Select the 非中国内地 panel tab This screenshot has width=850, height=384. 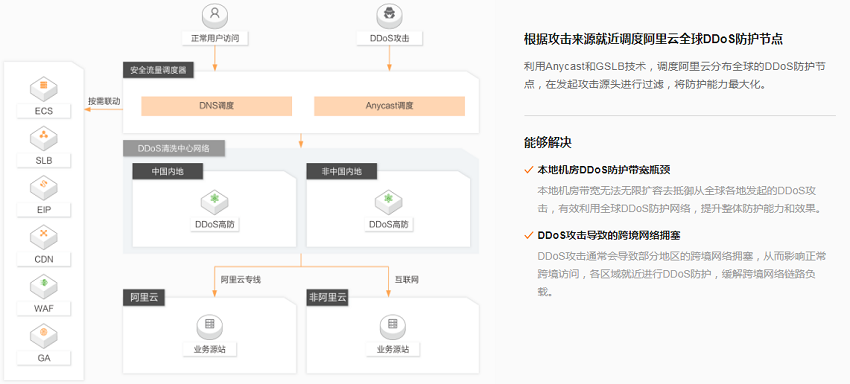342,171
